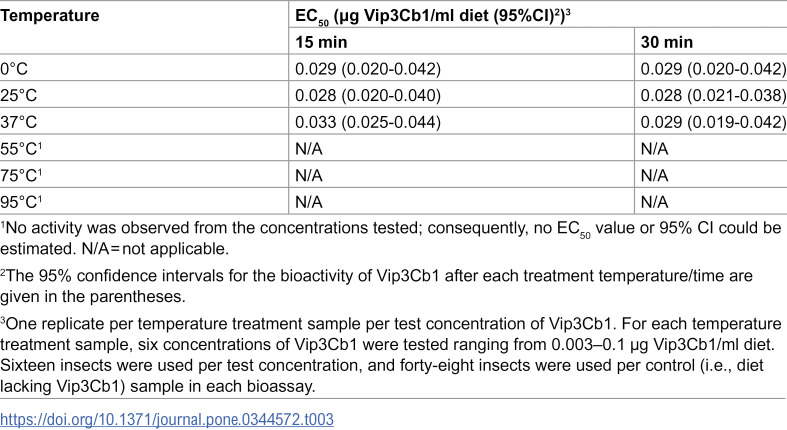Click footnote 3 about one replicate

click(x=391, y=355)
